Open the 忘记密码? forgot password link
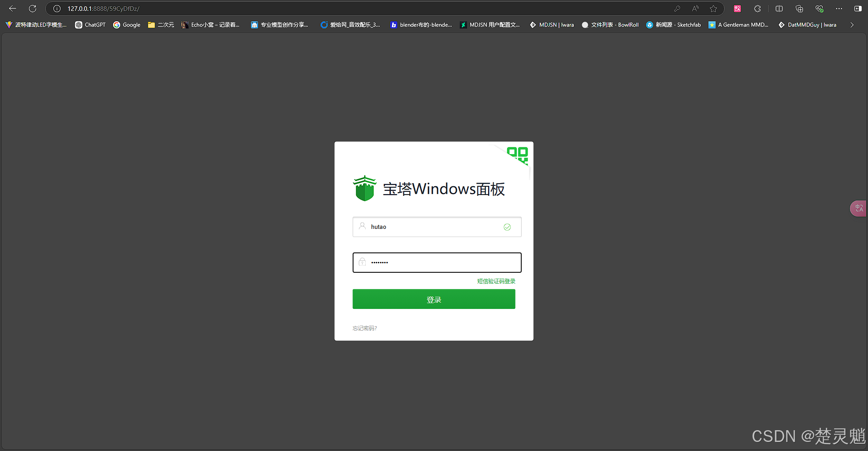The height and width of the screenshot is (451, 868). point(364,328)
